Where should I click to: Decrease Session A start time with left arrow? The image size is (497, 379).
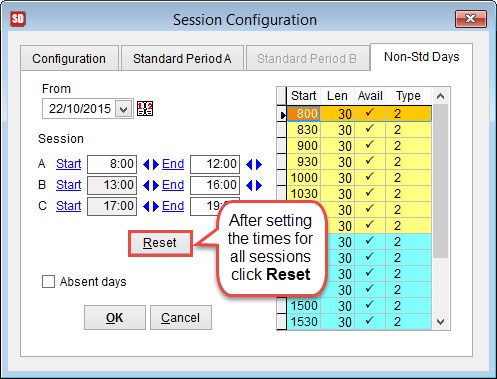[146, 164]
